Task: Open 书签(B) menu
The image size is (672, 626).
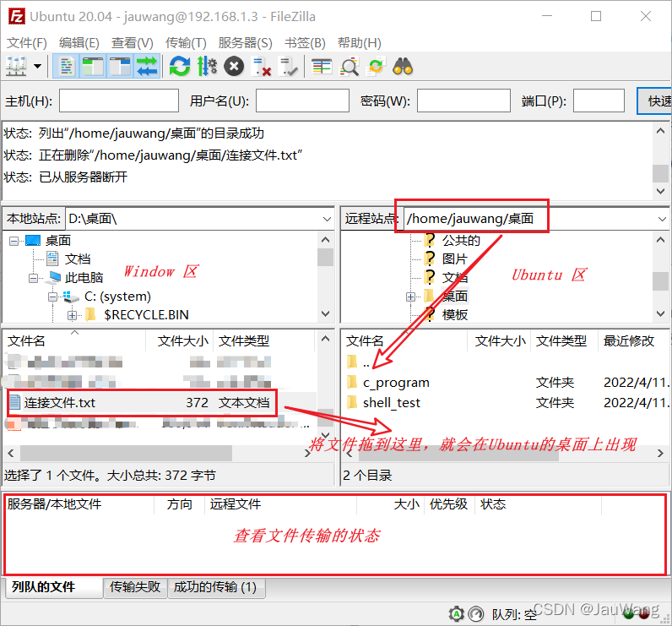Action: pos(305,43)
